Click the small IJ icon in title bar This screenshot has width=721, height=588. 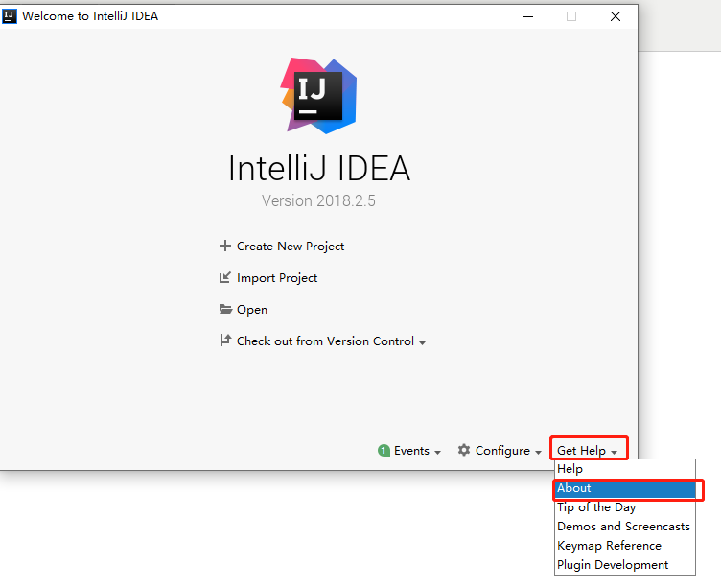pos(11,16)
